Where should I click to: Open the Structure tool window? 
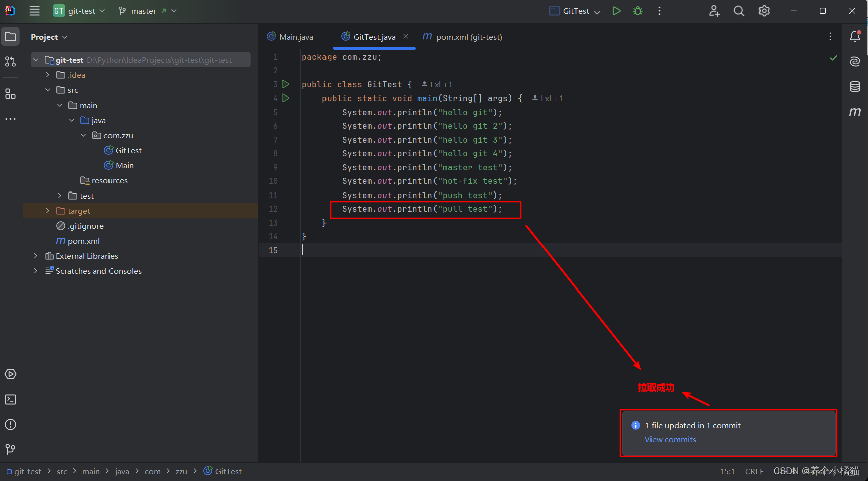coord(10,94)
